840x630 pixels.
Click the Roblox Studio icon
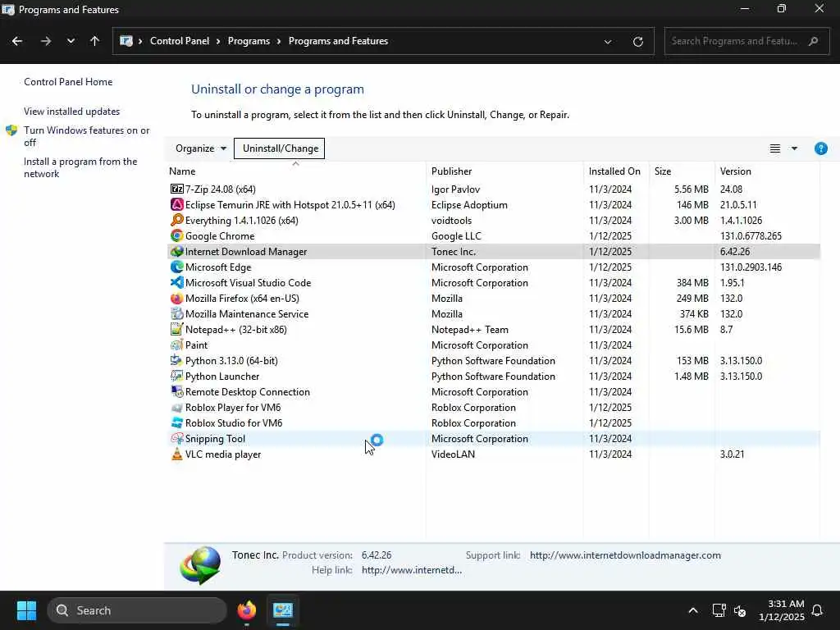pyautogui.click(x=177, y=422)
